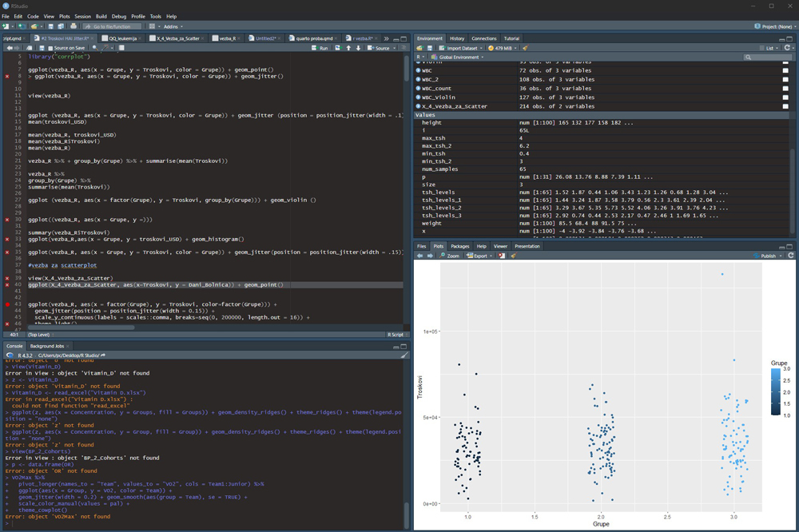Go to the previous plot arrow
The width and height of the screenshot is (799, 532).
(x=419, y=256)
